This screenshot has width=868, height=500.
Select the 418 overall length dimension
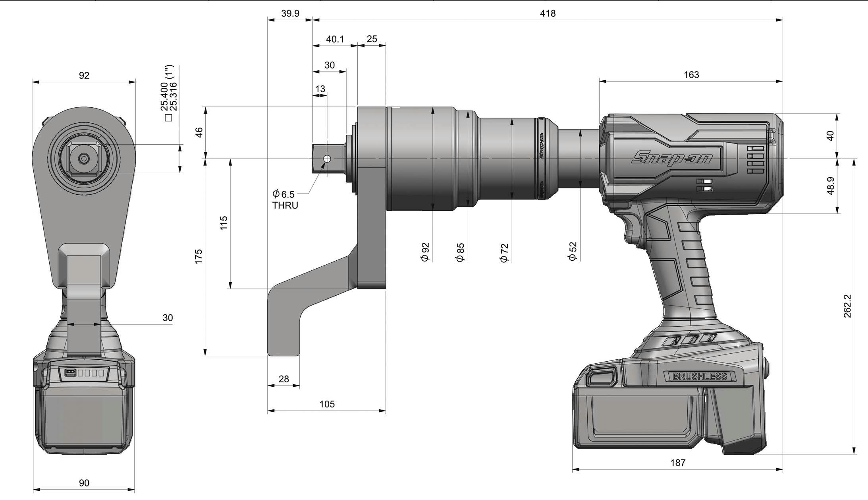click(548, 14)
